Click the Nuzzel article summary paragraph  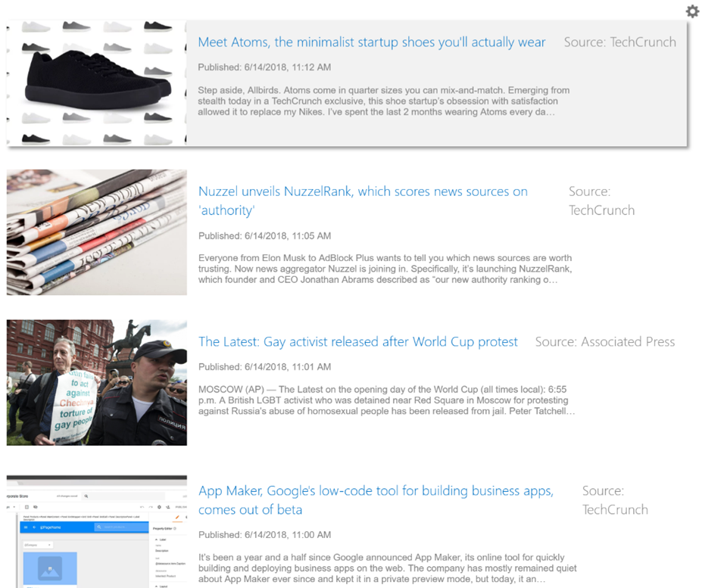coord(385,269)
